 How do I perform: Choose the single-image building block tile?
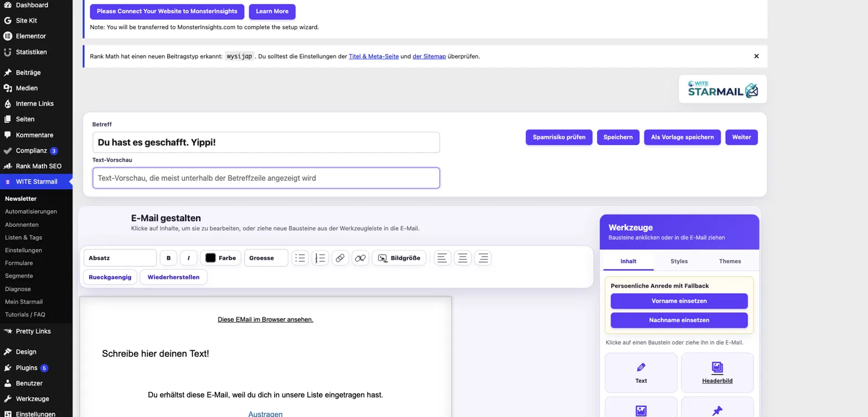click(x=641, y=407)
